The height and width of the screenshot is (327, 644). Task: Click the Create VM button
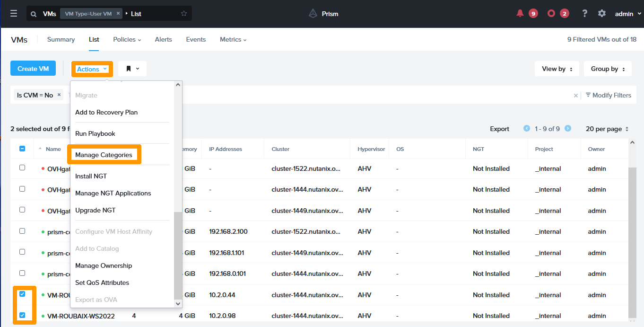[33, 69]
